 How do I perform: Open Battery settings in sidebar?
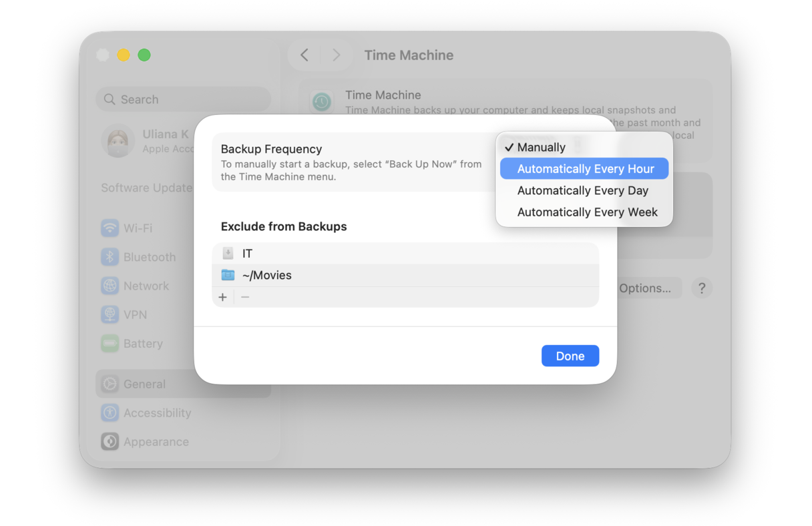pyautogui.click(x=184, y=344)
